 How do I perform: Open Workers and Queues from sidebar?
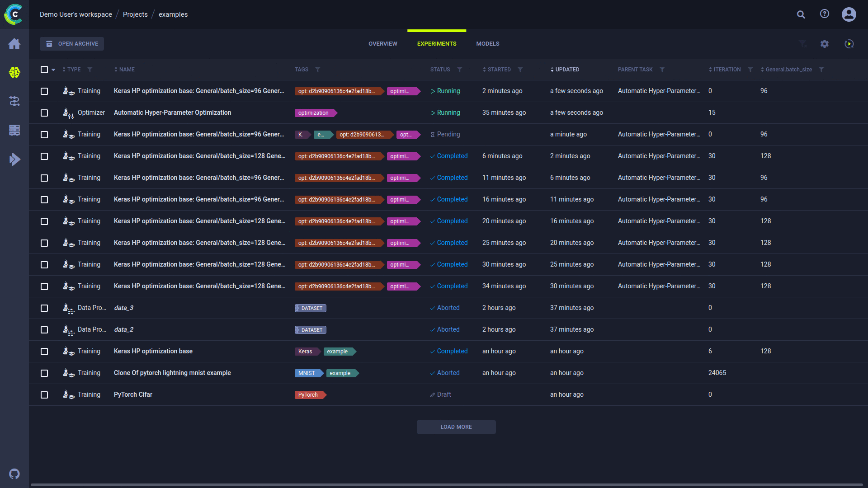(x=14, y=159)
